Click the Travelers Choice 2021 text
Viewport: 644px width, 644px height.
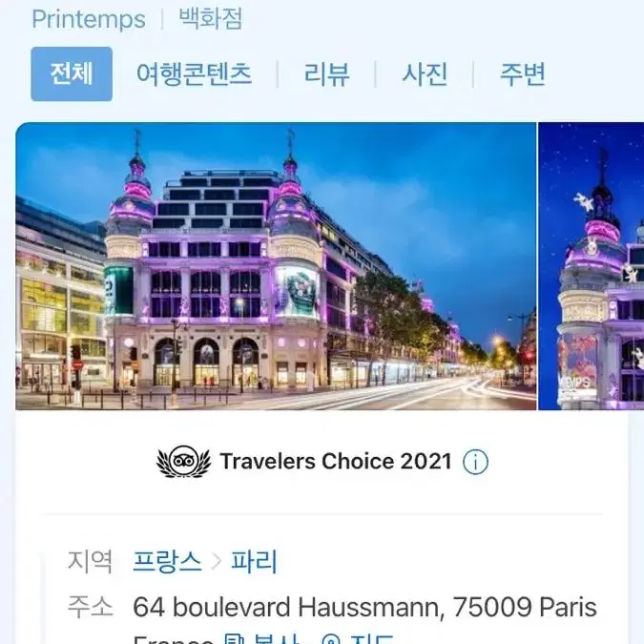tap(336, 461)
